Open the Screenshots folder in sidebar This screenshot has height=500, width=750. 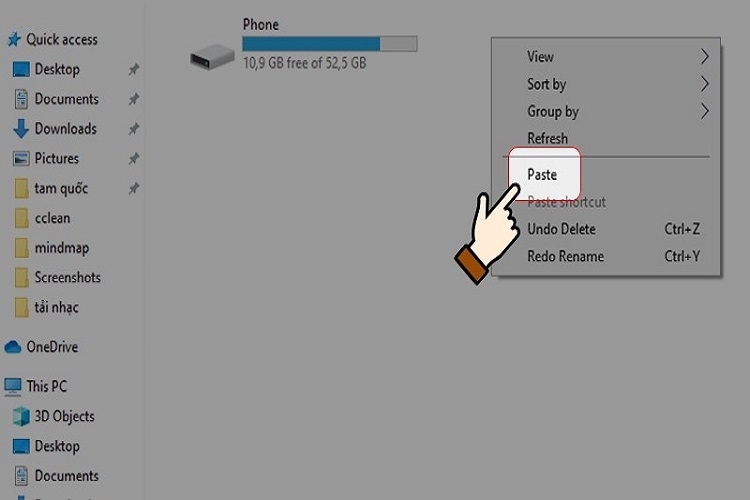pos(67,278)
